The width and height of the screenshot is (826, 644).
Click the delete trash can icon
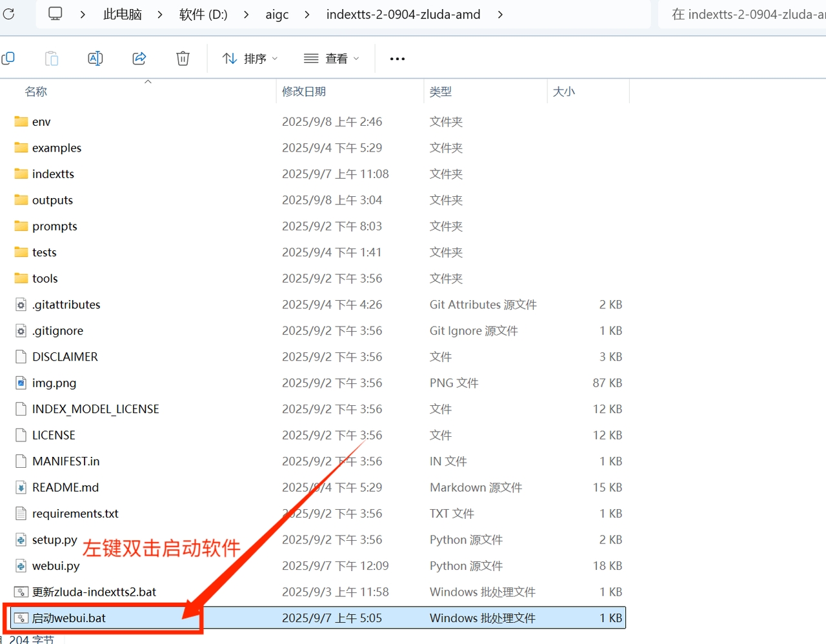coord(183,59)
